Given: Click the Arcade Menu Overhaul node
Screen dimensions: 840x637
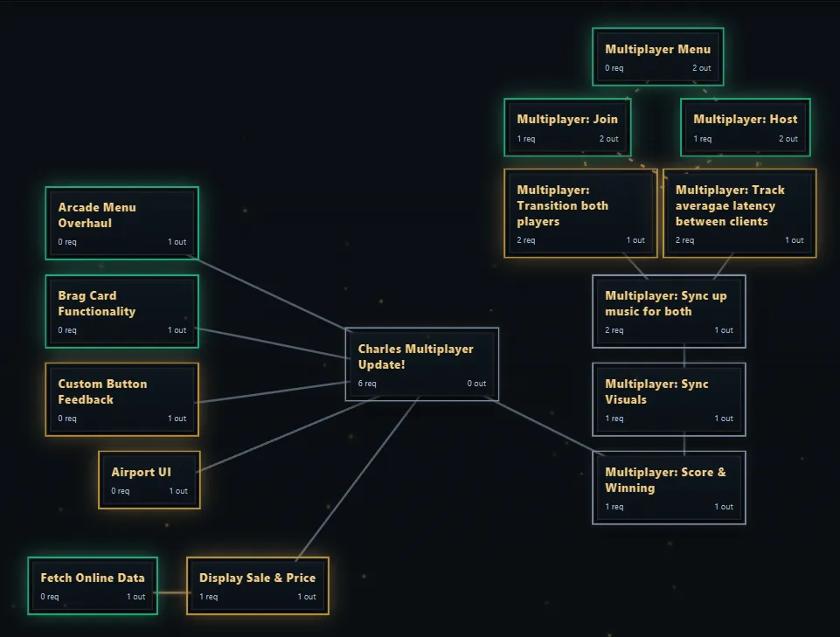Looking at the screenshot, I should pos(121,223).
